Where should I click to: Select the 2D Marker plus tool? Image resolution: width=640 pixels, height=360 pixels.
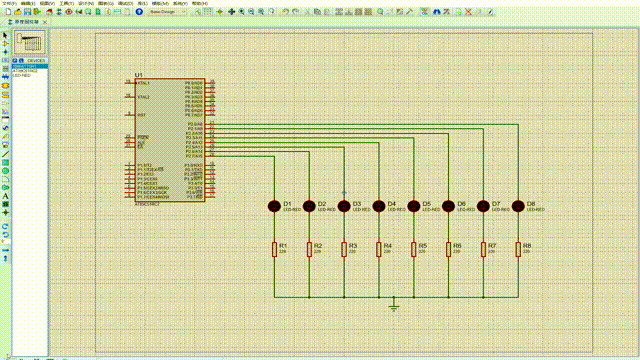[x=5, y=213]
